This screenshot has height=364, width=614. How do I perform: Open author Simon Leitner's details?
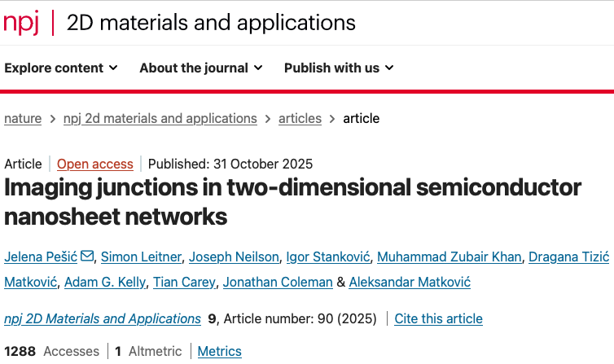point(141,257)
